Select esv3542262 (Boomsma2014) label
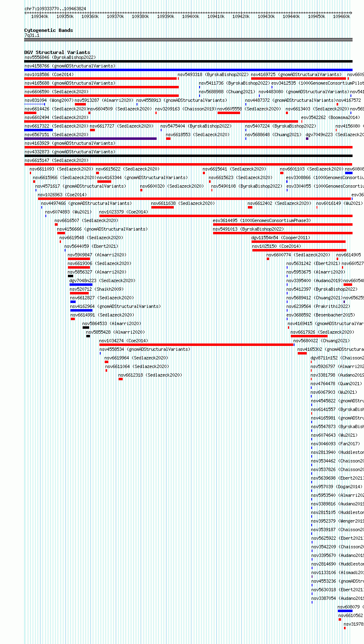Viewport: 364px width, 644px height. point(330,117)
